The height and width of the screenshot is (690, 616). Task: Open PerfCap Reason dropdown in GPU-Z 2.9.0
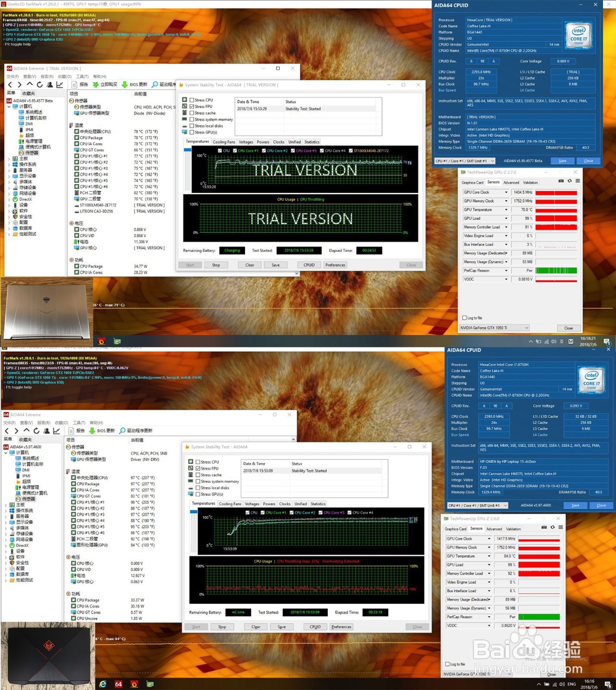(x=489, y=617)
